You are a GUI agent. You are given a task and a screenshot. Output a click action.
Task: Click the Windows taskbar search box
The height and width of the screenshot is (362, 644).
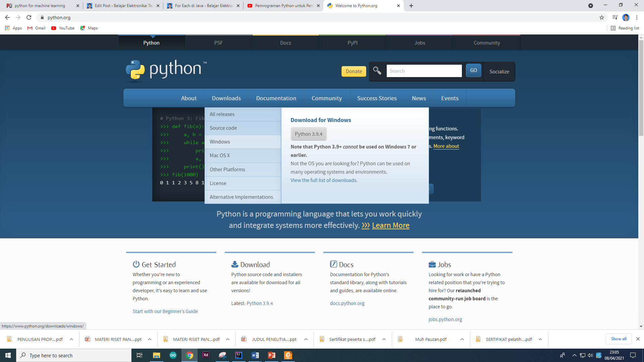point(74,355)
